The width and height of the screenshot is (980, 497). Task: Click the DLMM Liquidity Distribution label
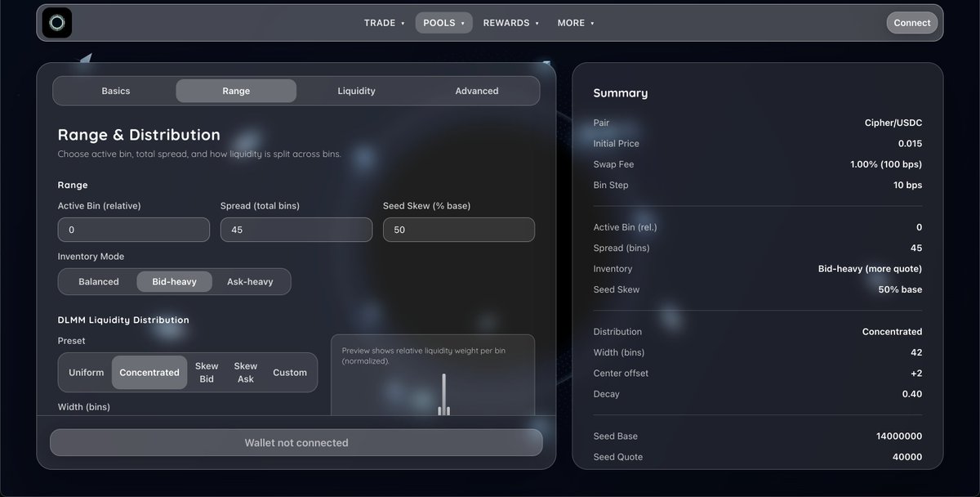click(x=123, y=320)
